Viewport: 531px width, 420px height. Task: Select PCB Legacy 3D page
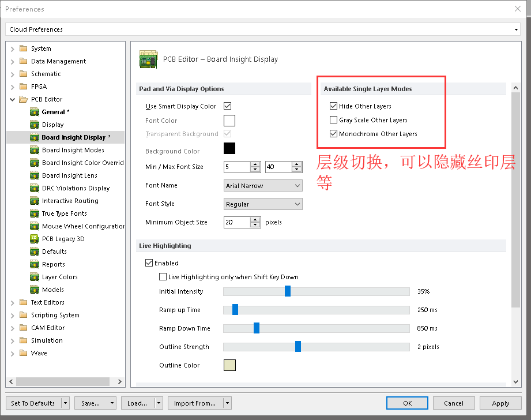point(63,239)
